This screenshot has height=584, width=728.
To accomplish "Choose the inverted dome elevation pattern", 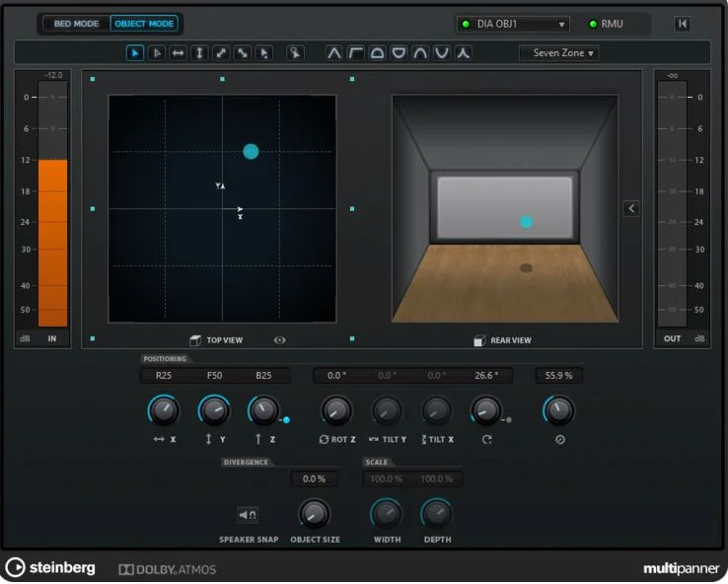I will pyautogui.click(x=399, y=53).
